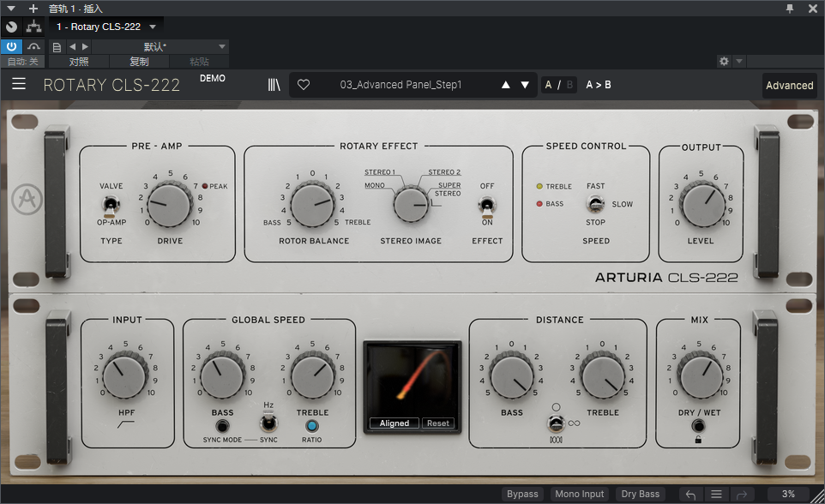Favorite the current preset with heart icon

click(304, 85)
